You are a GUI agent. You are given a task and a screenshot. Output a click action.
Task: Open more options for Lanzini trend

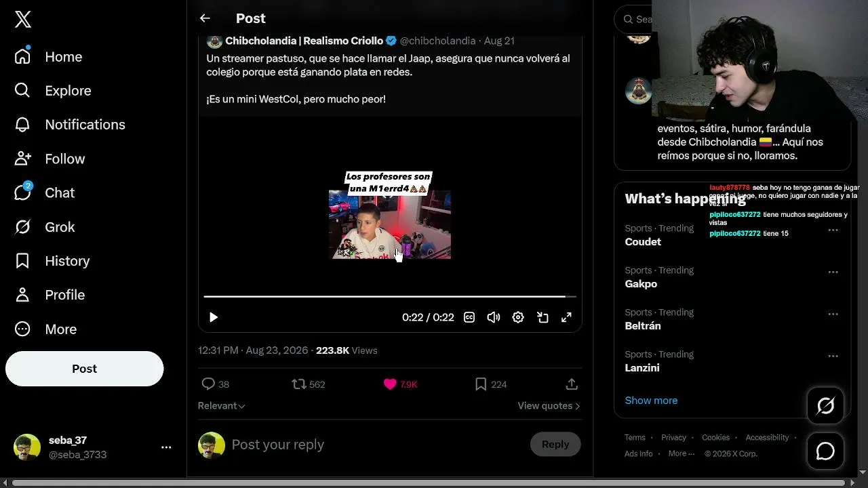click(833, 357)
